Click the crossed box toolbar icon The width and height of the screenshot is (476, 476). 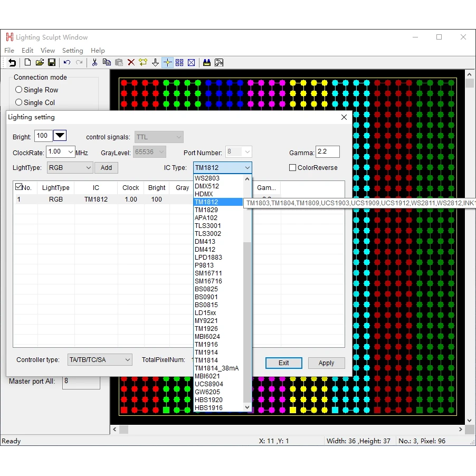point(191,63)
